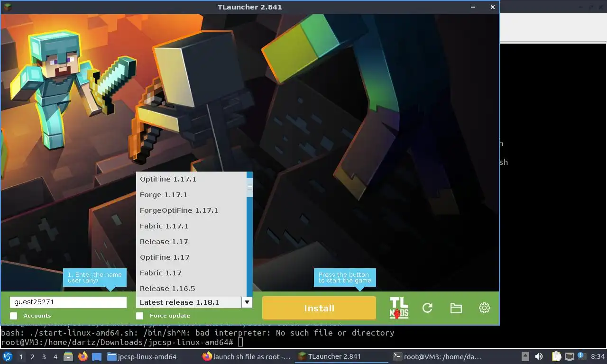Open jpcsp-linux-amd64 window from taskbar
607x364 pixels.
(151, 356)
